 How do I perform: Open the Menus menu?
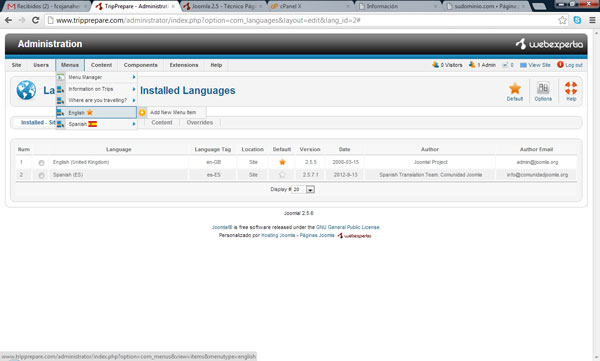point(70,65)
